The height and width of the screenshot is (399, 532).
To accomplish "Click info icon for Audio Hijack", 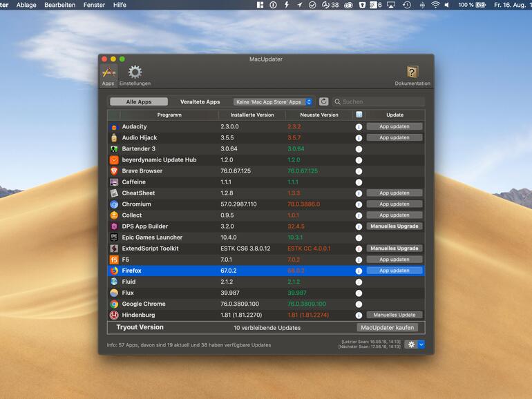I will [359, 138].
